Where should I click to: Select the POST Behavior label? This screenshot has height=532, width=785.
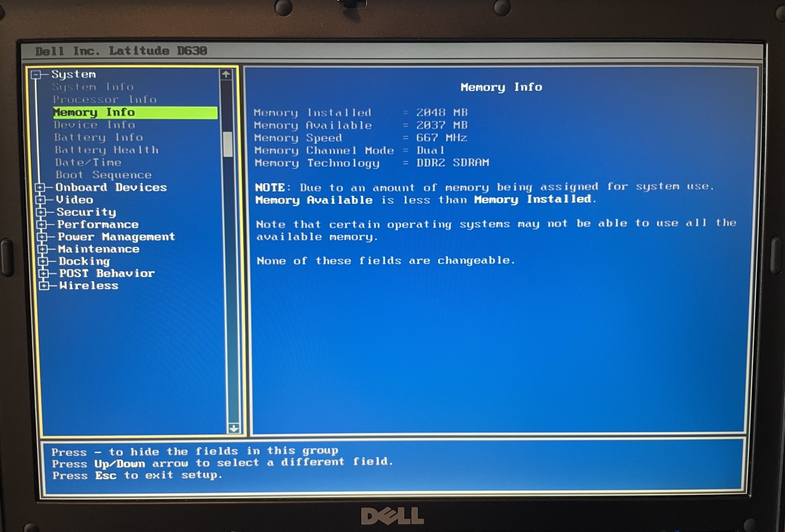107,273
